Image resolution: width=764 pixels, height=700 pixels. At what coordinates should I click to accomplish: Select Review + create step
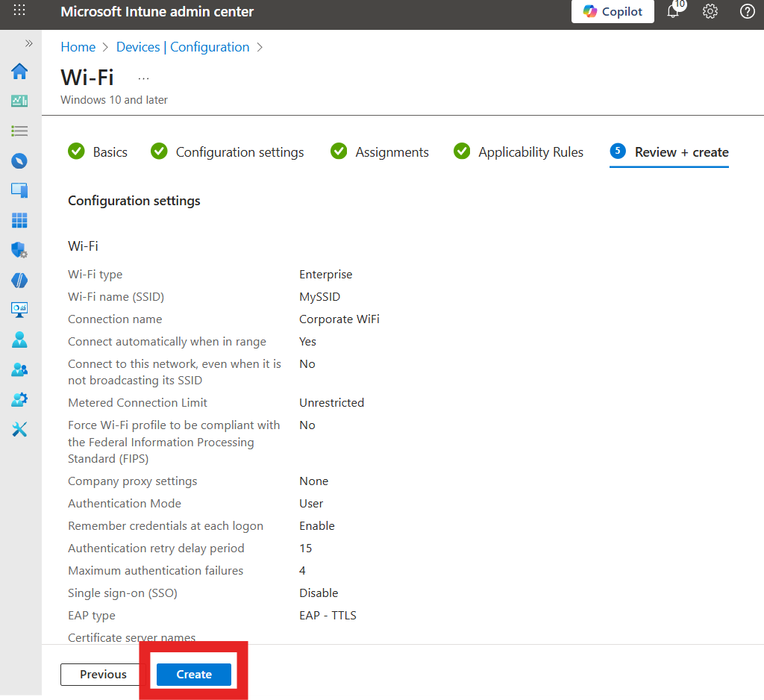[669, 151]
